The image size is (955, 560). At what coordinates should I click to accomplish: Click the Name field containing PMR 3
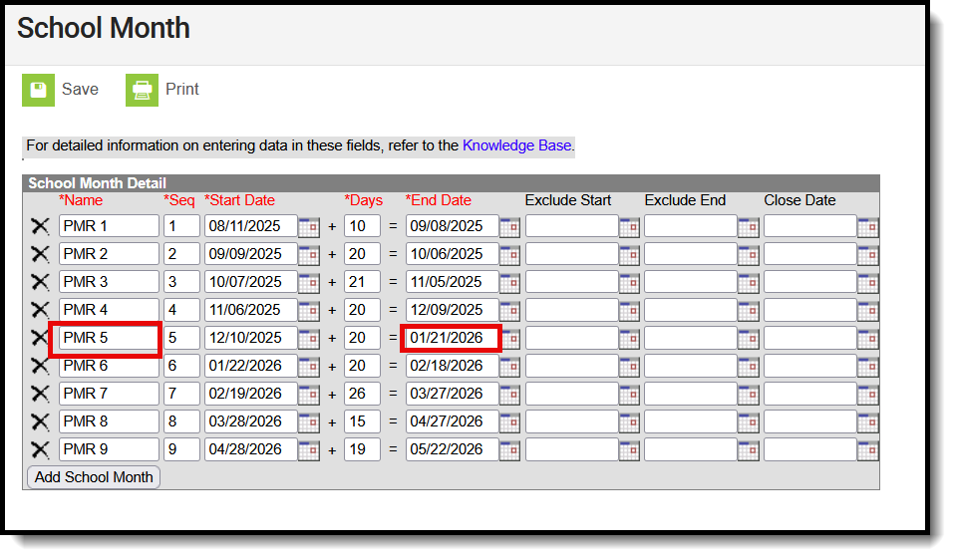pos(109,282)
